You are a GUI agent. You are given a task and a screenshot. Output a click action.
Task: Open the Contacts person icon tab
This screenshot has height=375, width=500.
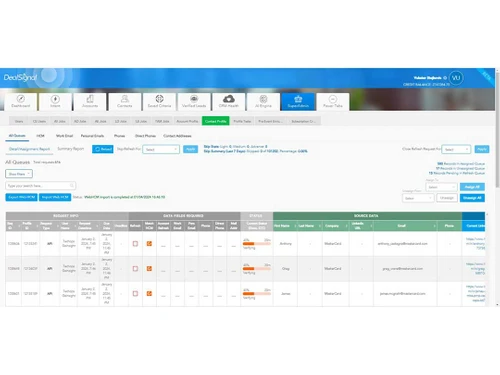[x=125, y=102]
